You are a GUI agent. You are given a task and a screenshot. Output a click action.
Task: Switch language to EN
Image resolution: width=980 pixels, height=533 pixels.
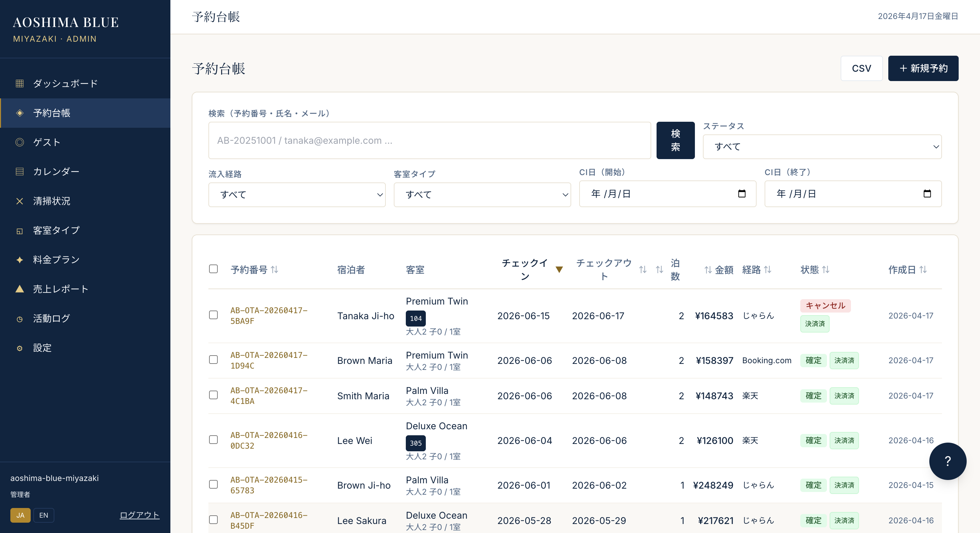(44, 516)
